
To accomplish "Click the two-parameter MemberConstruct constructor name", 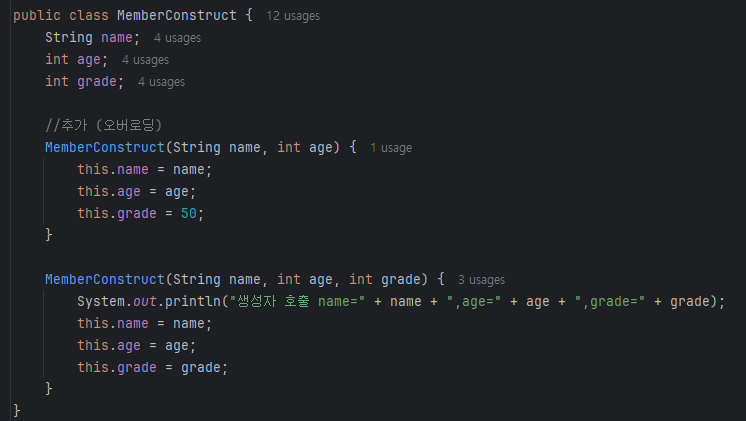I will [x=105, y=147].
